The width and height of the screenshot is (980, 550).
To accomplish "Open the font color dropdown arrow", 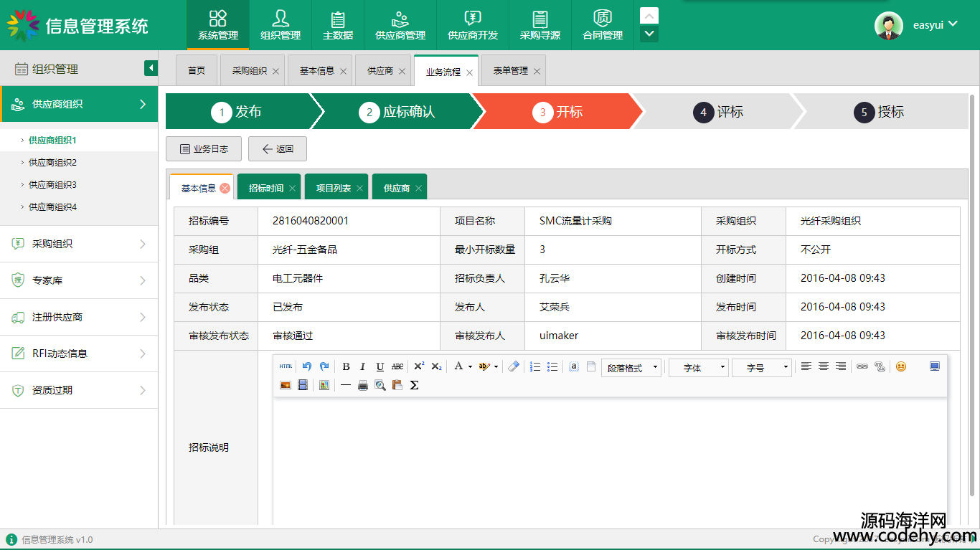I will point(470,366).
